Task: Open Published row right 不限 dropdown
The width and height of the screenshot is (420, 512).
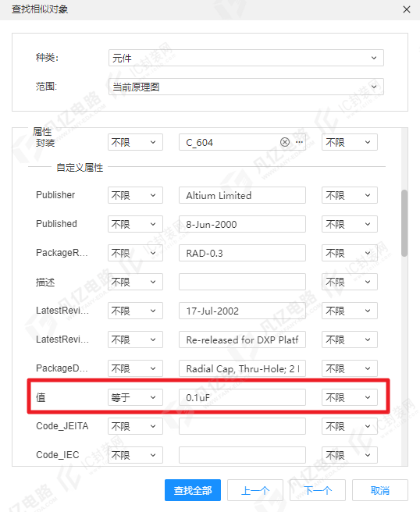Action: (350, 224)
